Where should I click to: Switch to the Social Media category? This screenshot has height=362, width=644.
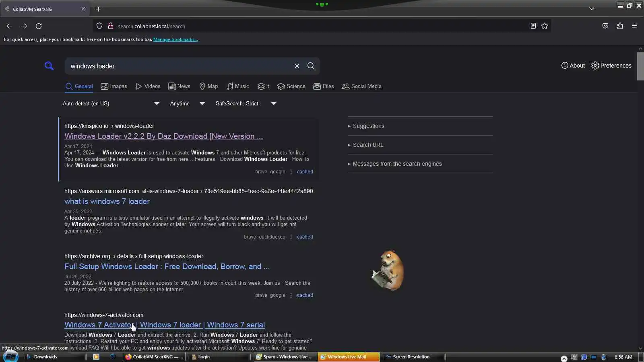pos(361,86)
